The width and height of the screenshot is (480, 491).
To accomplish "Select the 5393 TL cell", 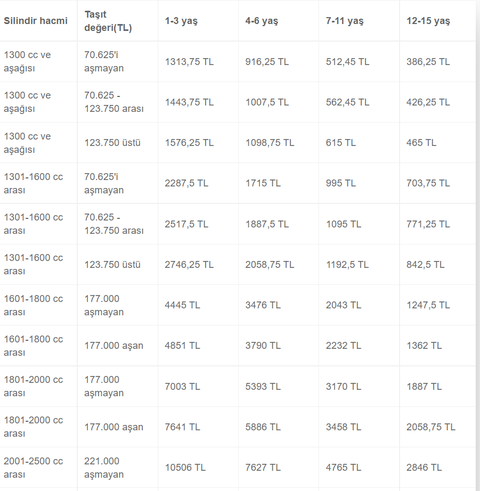I will pyautogui.click(x=263, y=386).
